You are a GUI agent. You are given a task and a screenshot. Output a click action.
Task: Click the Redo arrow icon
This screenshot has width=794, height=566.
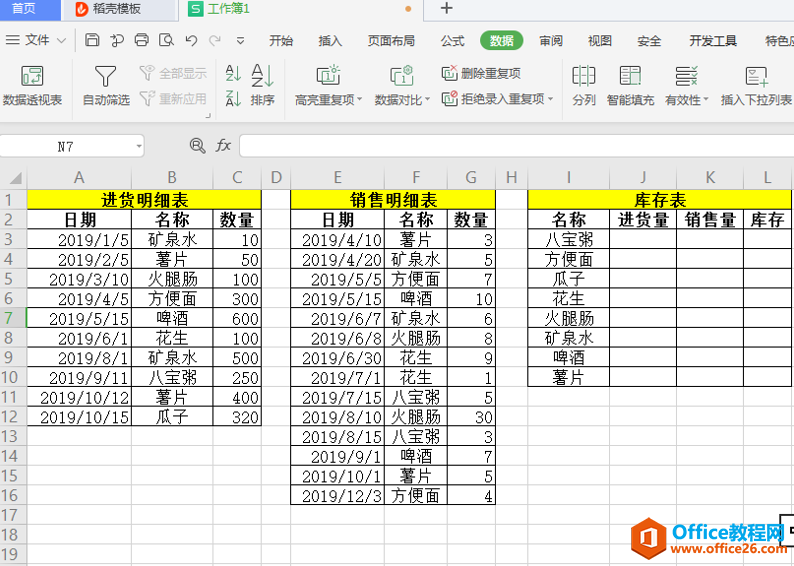point(215,41)
